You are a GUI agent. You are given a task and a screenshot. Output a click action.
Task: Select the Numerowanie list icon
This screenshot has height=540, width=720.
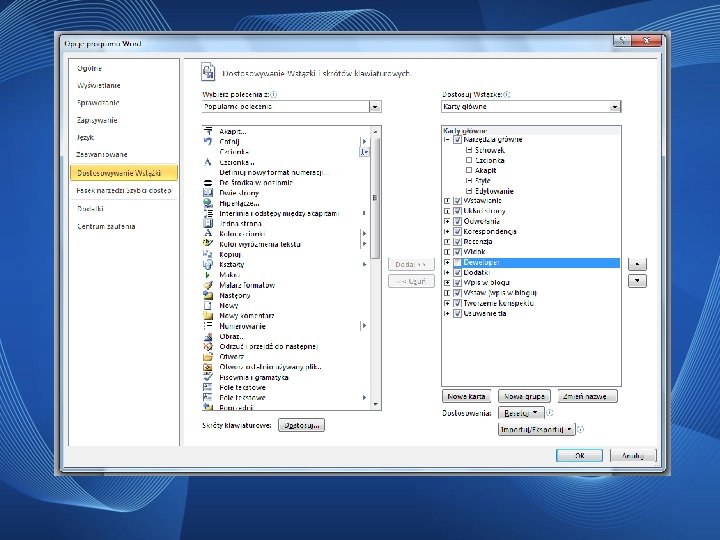pos(208,326)
